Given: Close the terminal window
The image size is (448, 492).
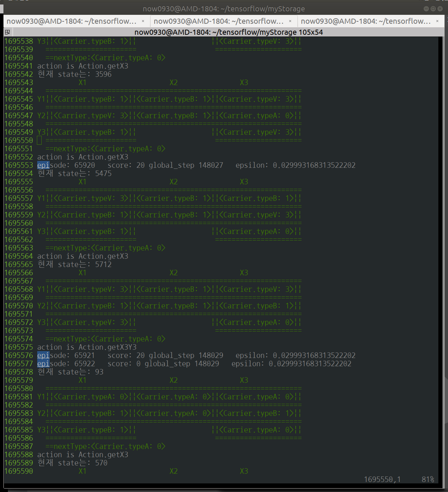Looking at the screenshot, I should [x=440, y=9].
